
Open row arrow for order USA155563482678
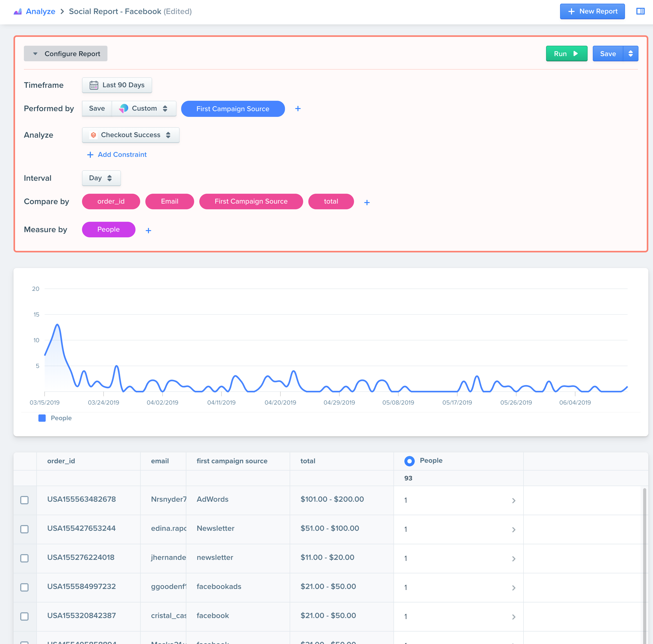tap(513, 500)
